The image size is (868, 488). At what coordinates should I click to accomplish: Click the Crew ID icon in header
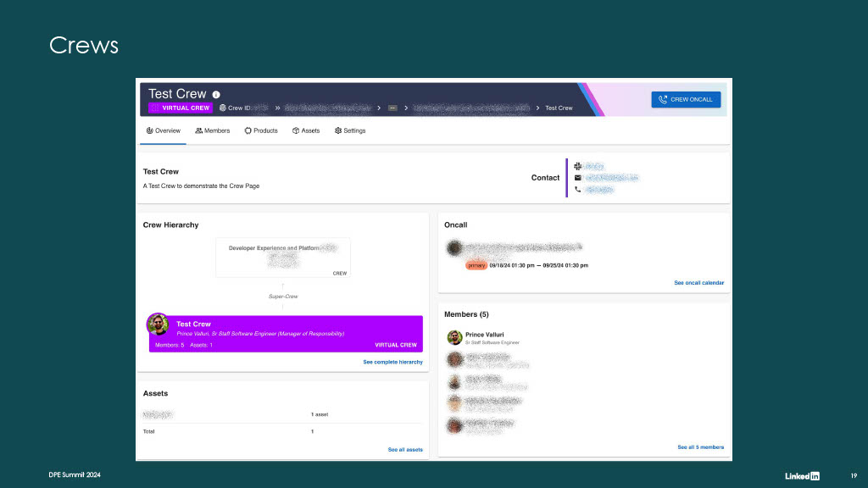coord(223,108)
